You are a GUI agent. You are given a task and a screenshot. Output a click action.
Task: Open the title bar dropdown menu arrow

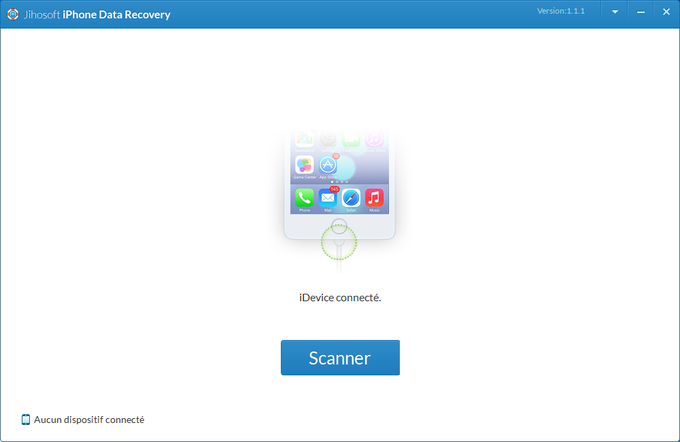615,12
